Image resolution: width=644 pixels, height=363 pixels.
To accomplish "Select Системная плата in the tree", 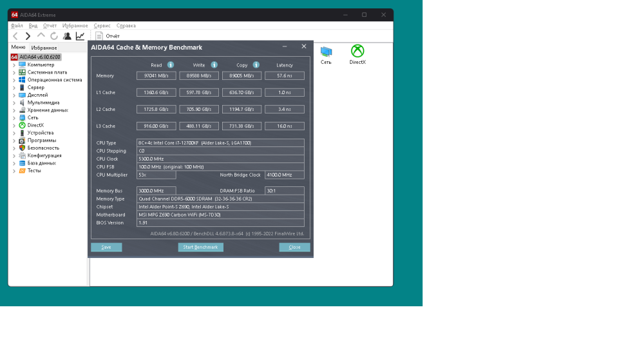I will click(47, 72).
